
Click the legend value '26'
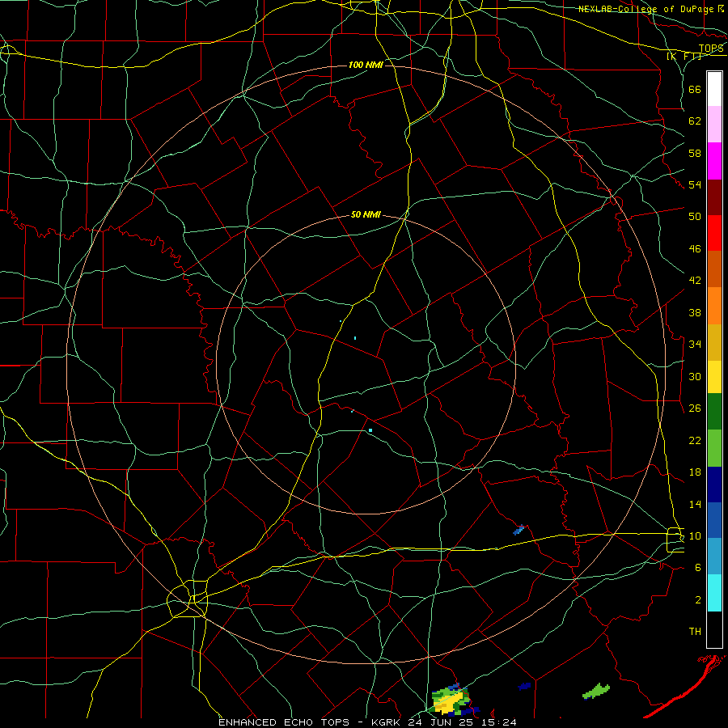tap(695, 408)
